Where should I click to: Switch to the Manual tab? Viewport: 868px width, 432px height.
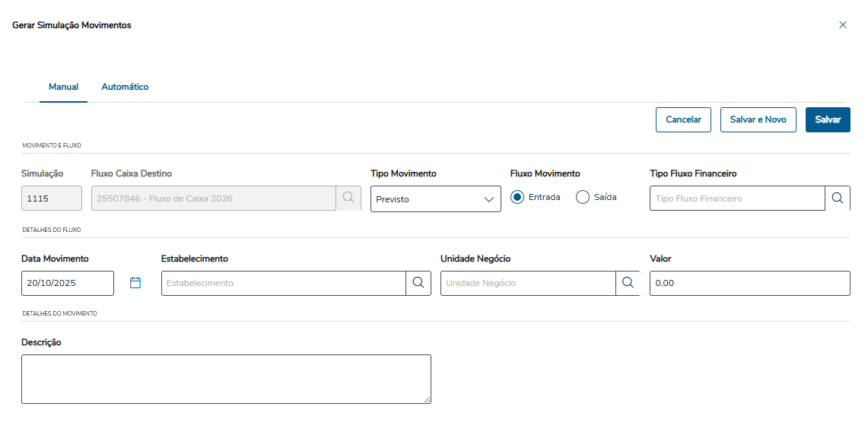click(63, 87)
